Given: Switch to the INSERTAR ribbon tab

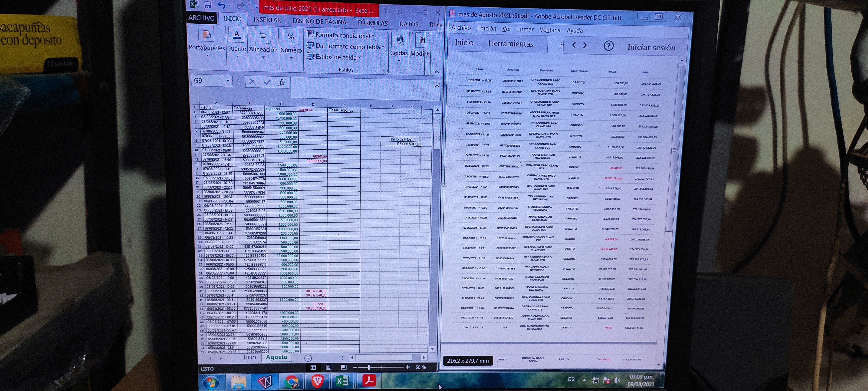Looking at the screenshot, I should pos(267,20).
